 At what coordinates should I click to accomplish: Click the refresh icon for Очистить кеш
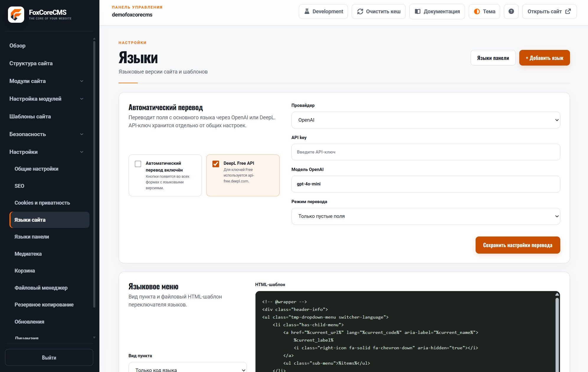click(x=360, y=12)
